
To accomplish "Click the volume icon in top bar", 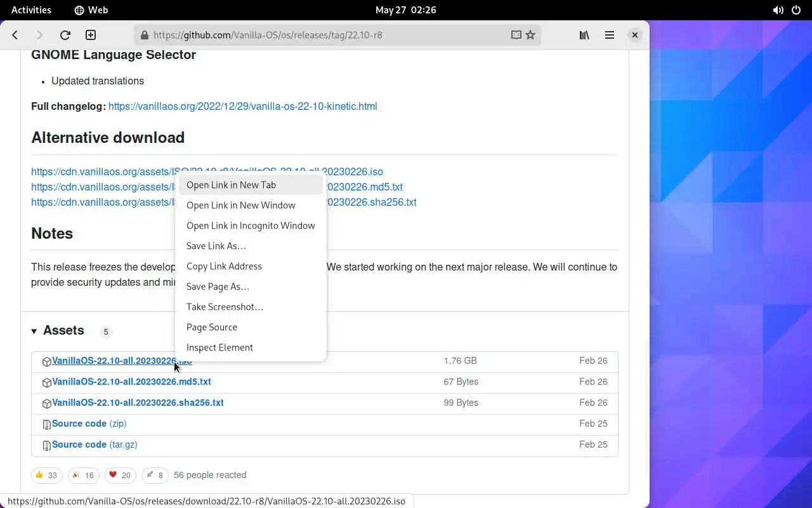I will coord(778,10).
